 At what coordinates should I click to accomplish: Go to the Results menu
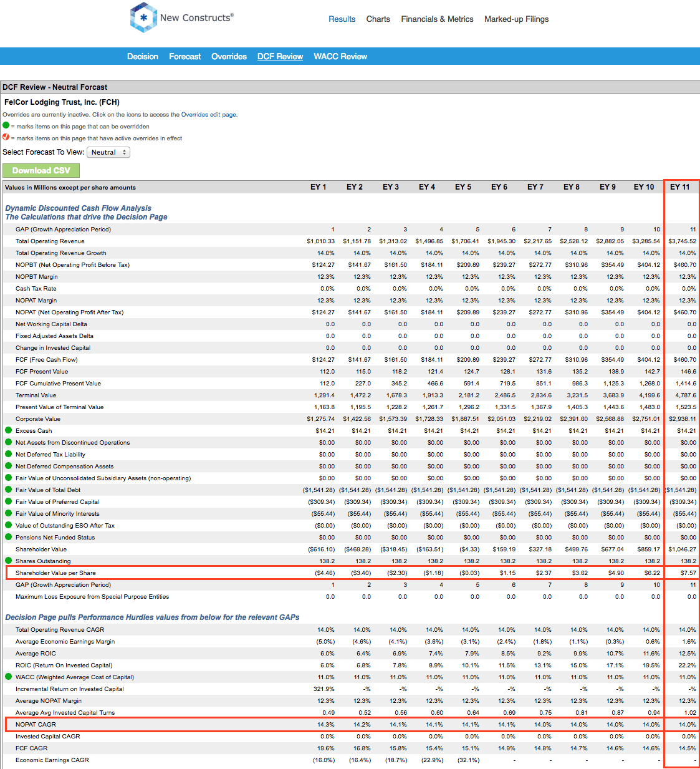coord(342,19)
